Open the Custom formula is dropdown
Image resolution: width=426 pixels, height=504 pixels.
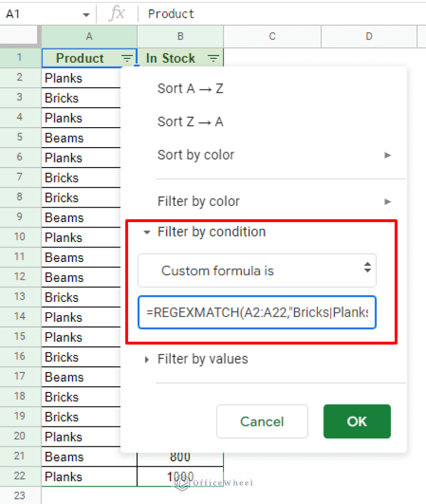(257, 271)
